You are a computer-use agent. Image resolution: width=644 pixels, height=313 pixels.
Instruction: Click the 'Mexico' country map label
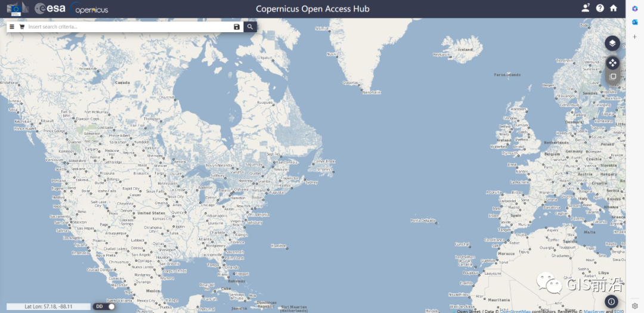[x=153, y=291]
